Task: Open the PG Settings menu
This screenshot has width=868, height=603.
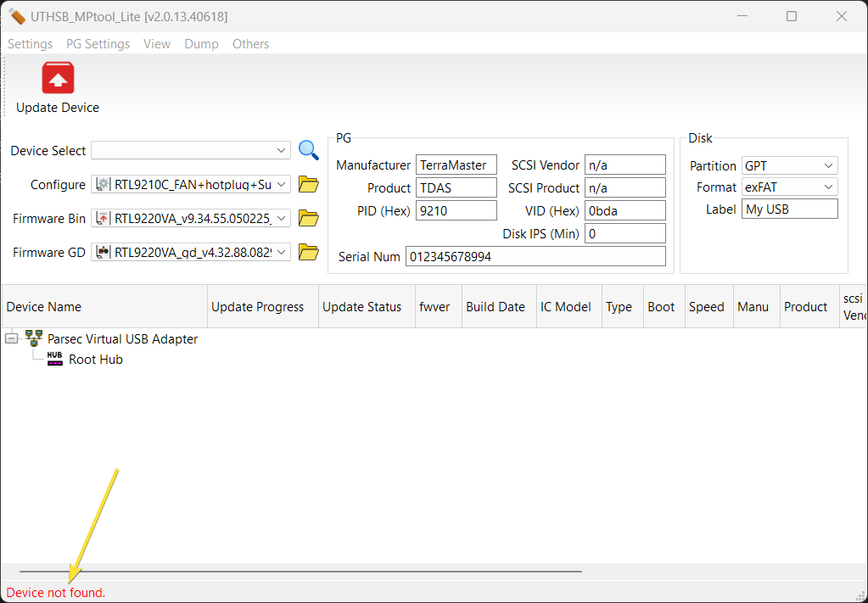Action: (98, 44)
